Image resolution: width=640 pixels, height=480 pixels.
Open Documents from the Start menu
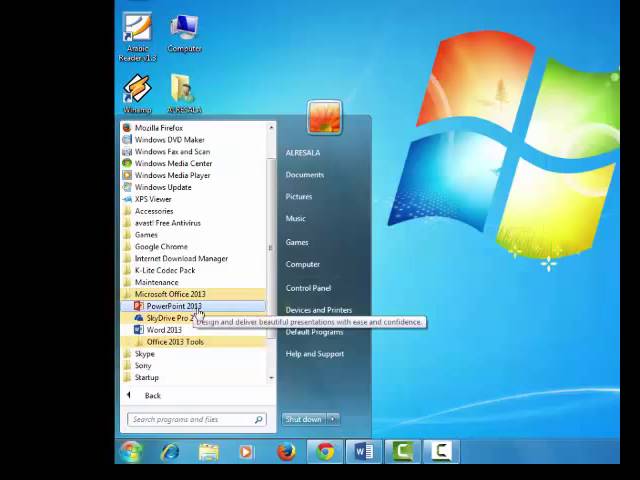(305, 175)
